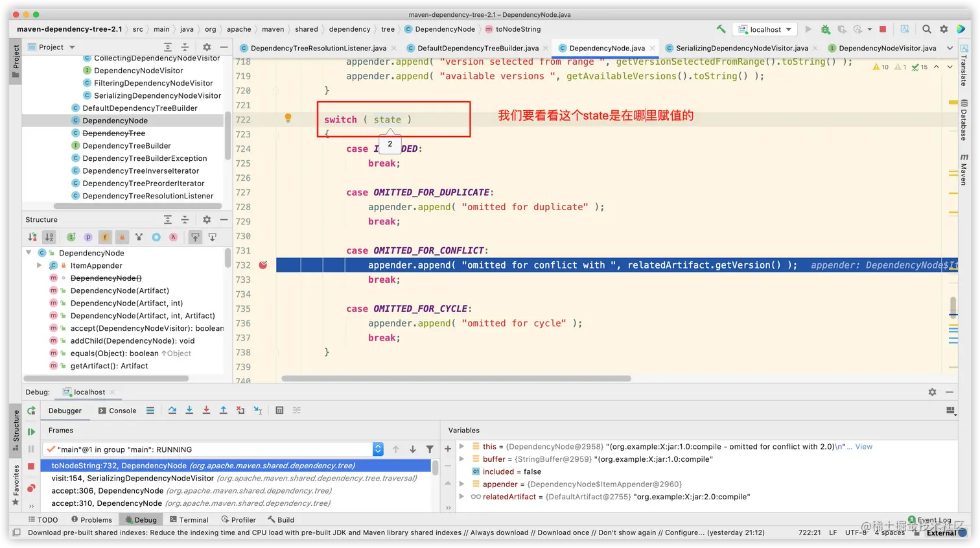The image size is (980, 548).
Task: Expand the 'this' variable node
Action: click(461, 446)
